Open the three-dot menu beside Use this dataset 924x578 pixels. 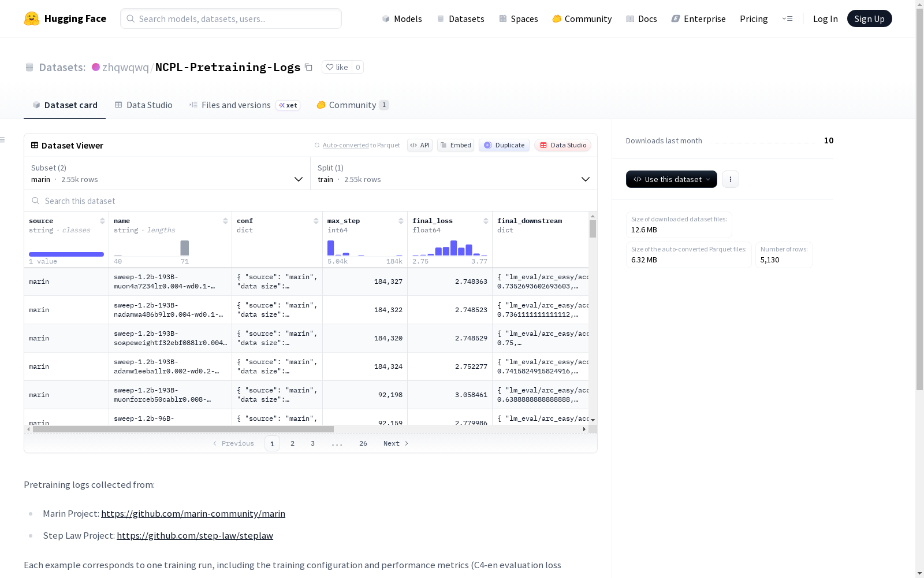(x=731, y=179)
